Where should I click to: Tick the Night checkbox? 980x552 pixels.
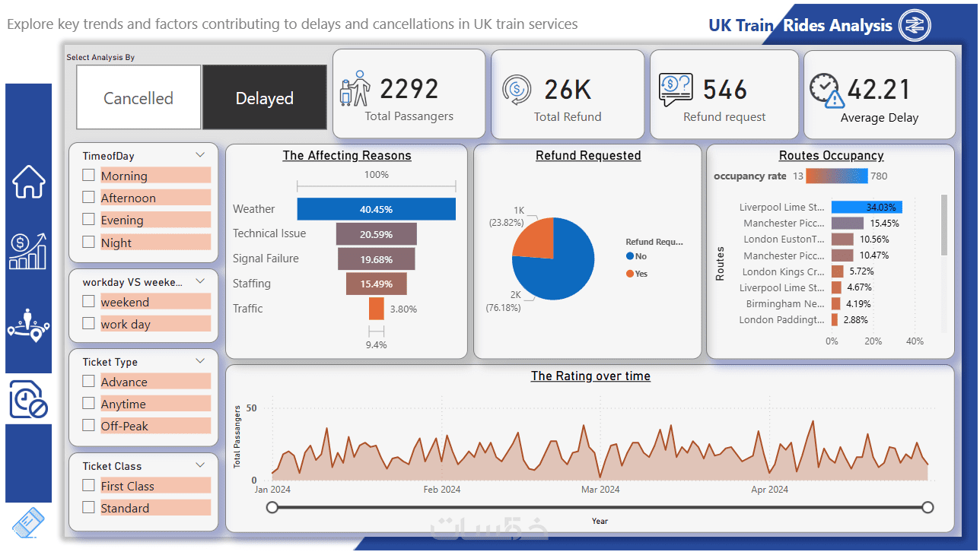89,242
